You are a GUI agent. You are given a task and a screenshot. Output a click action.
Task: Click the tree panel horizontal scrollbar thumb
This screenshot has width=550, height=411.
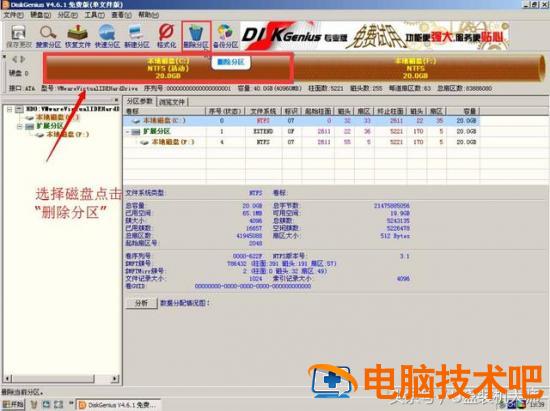(53, 379)
